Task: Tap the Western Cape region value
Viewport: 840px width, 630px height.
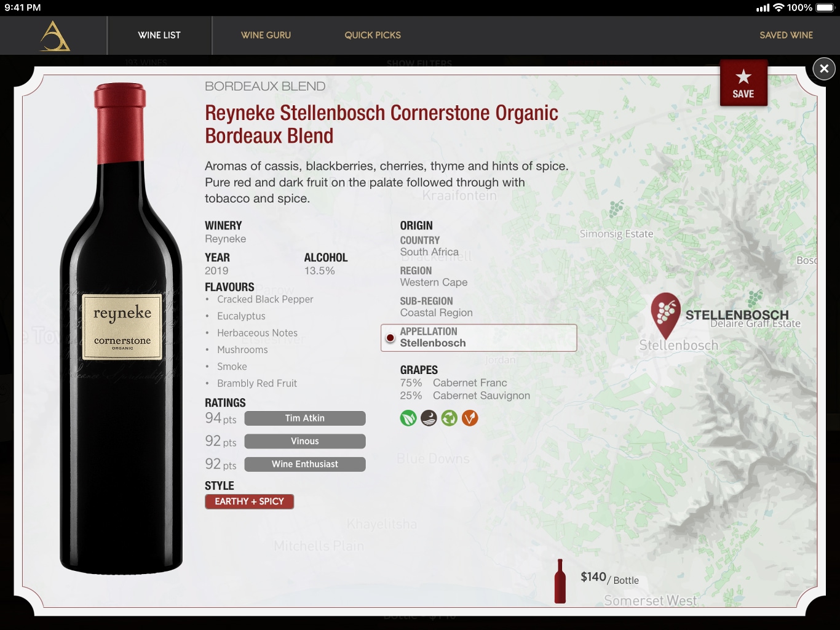Action: 434,282
